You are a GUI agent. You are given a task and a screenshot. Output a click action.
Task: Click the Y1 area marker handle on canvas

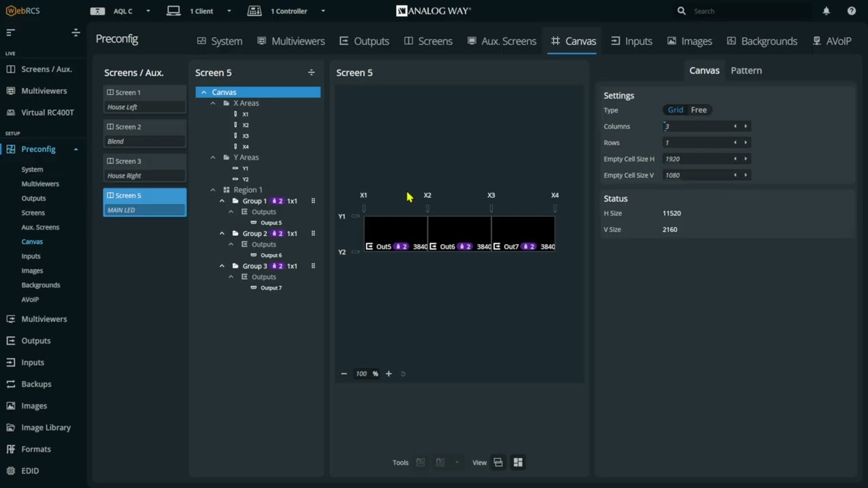point(355,216)
